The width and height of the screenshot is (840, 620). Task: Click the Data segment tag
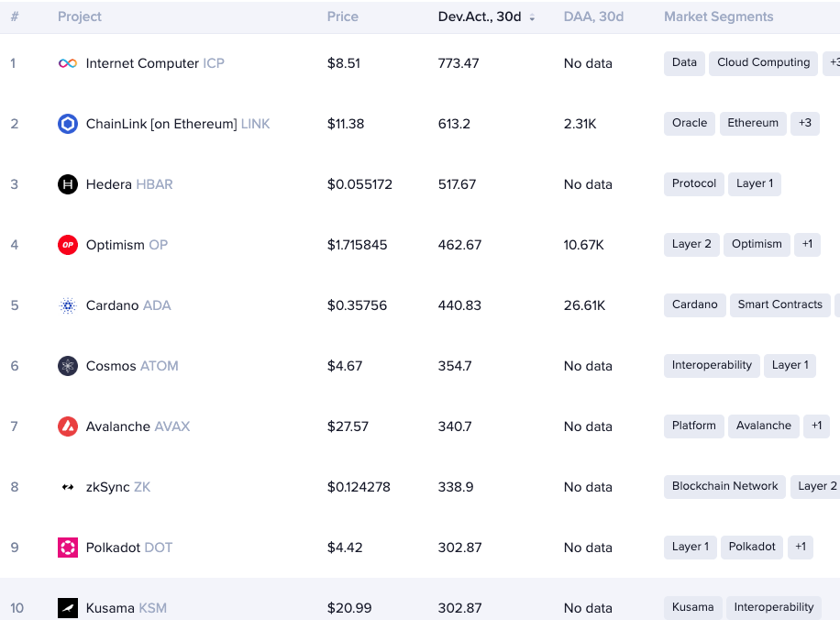click(684, 63)
